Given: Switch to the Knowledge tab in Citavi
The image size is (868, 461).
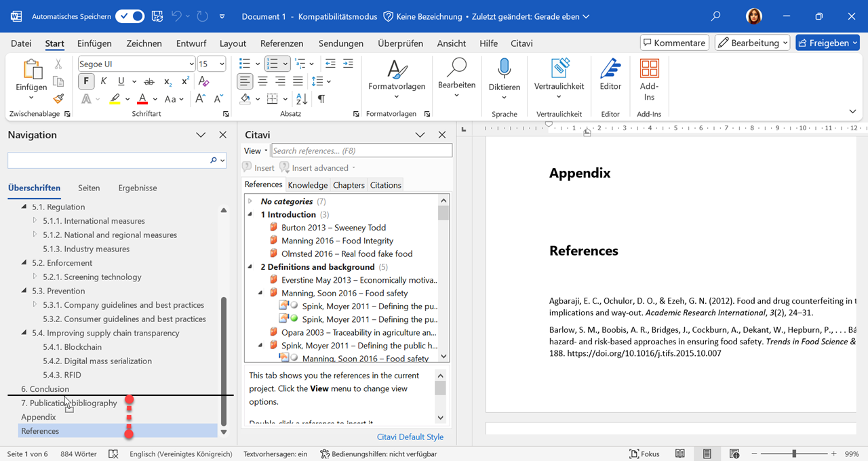Looking at the screenshot, I should pyautogui.click(x=307, y=185).
